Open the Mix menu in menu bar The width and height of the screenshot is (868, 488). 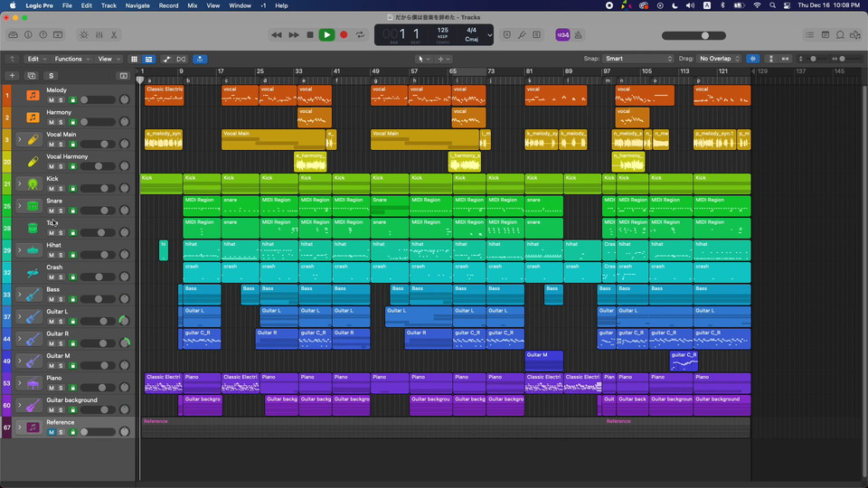pos(192,5)
